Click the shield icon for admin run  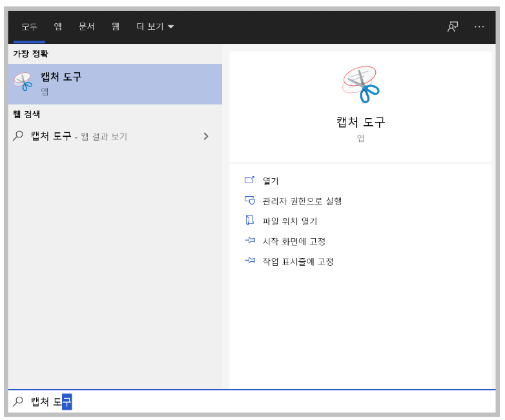point(250,200)
